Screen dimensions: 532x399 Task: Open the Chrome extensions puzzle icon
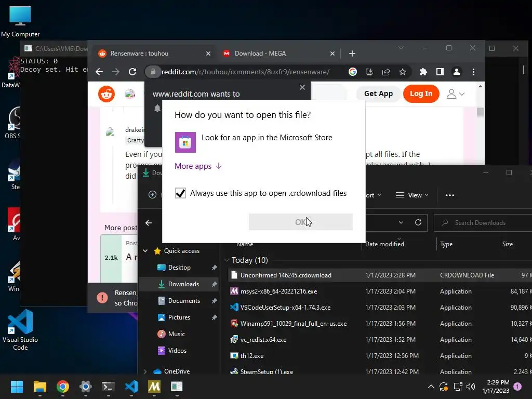(423, 72)
